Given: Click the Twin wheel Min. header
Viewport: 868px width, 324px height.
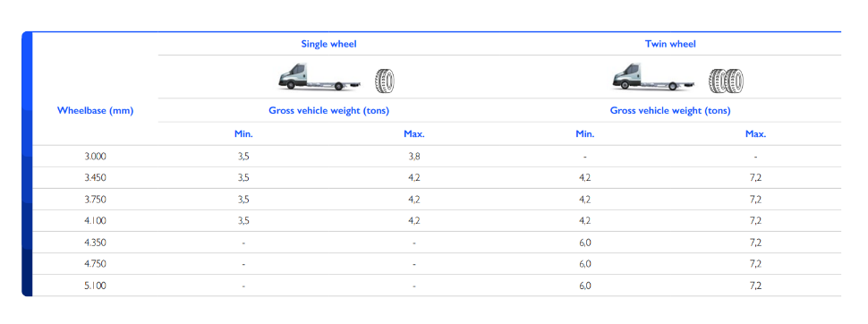Looking at the screenshot, I should [x=584, y=133].
